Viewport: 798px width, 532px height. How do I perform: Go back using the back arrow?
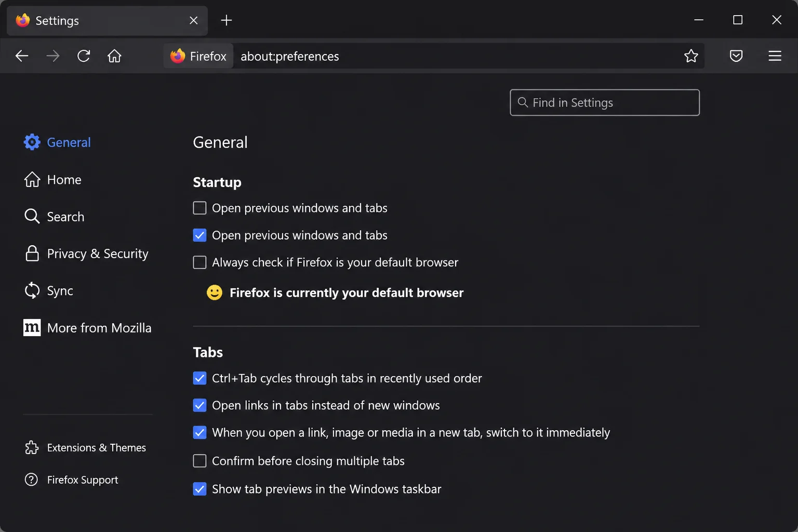point(22,56)
